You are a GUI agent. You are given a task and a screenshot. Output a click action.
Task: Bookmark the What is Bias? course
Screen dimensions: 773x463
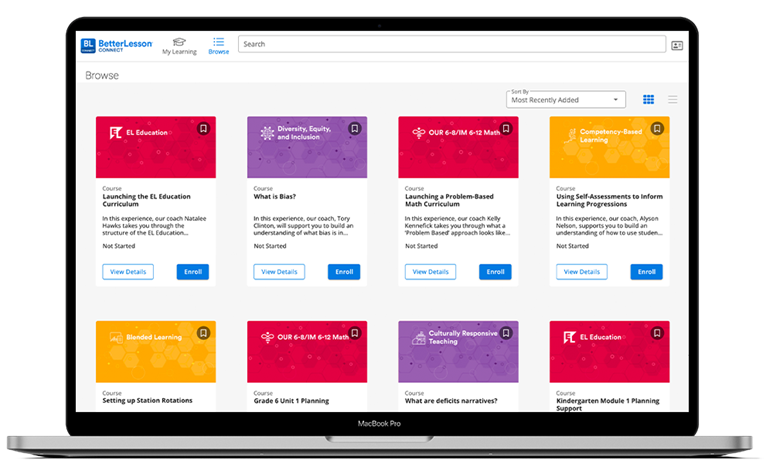click(x=354, y=129)
